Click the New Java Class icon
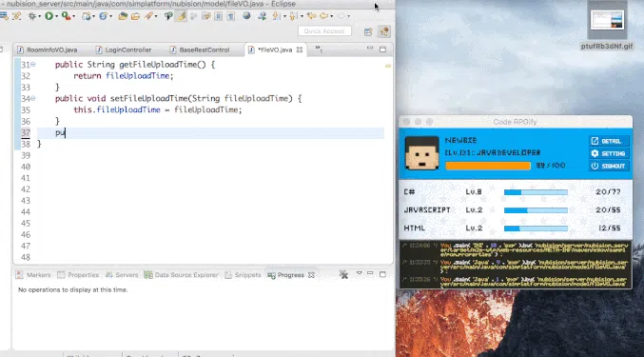The height and width of the screenshot is (357, 644). pyautogui.click(x=103, y=16)
